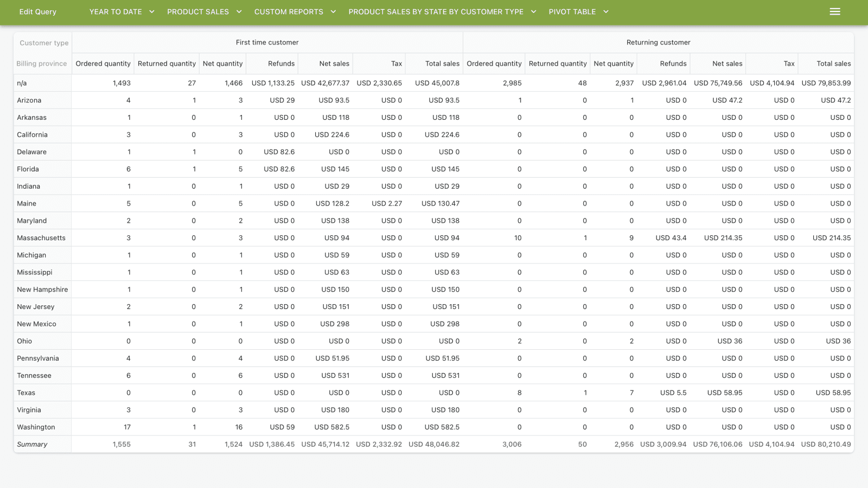The image size is (868, 488).
Task: Click the Returning customer Total sales header
Action: tap(833, 63)
